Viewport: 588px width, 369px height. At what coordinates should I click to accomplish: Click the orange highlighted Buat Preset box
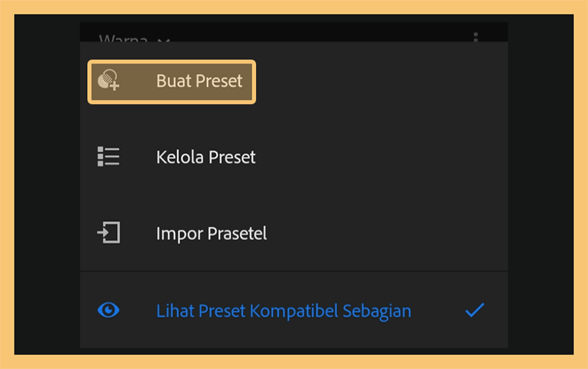[172, 82]
